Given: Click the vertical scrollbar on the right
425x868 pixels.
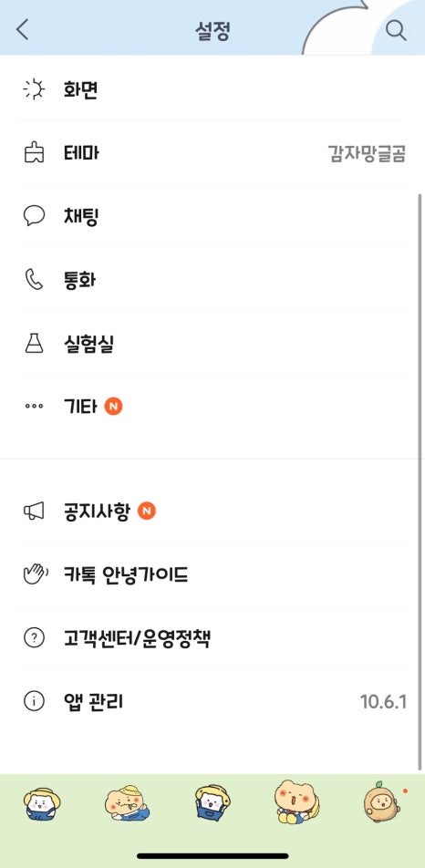Looking at the screenshot, I should coord(420,481).
